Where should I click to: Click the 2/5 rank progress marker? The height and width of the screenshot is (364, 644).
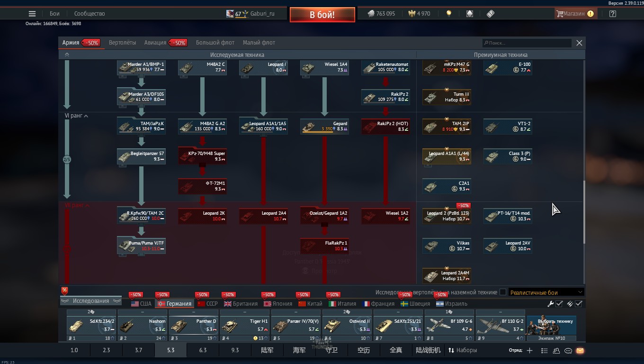coord(67,160)
